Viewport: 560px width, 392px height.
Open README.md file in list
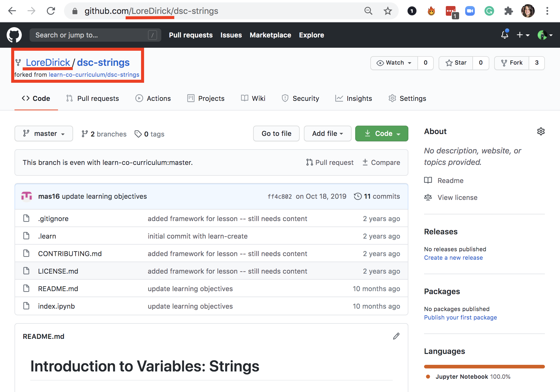point(58,289)
